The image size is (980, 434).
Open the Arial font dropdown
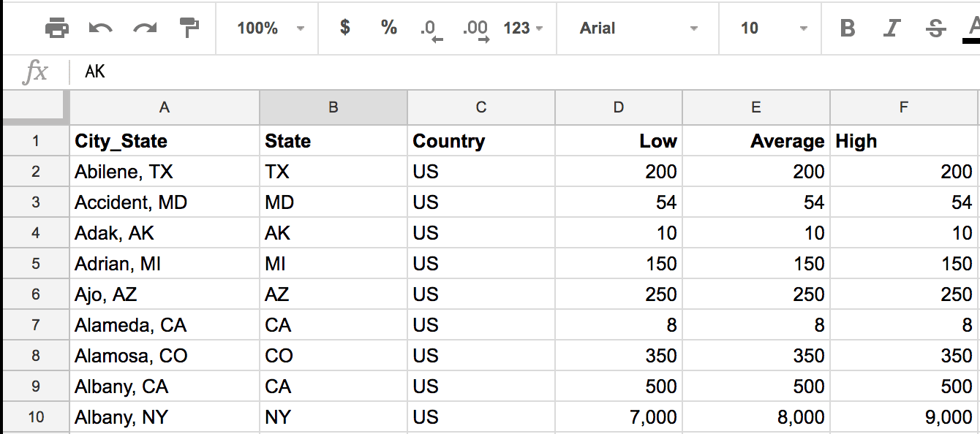(x=636, y=28)
